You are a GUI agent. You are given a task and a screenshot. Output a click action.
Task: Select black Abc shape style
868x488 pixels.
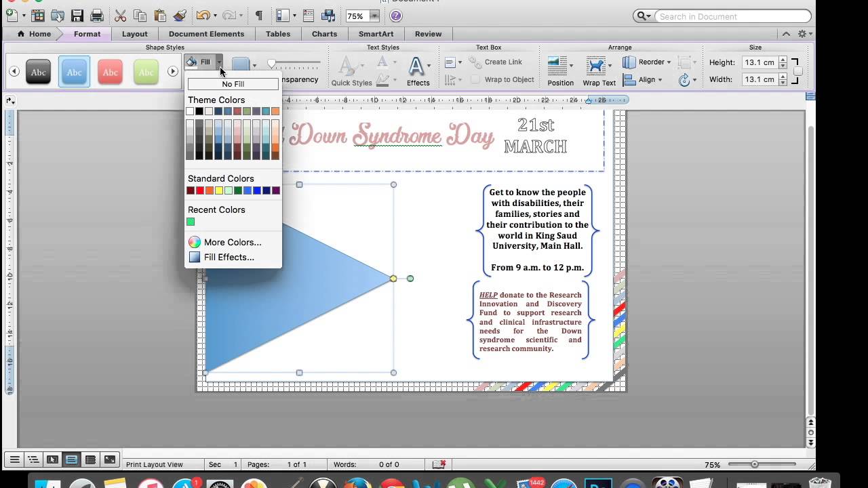tap(39, 72)
